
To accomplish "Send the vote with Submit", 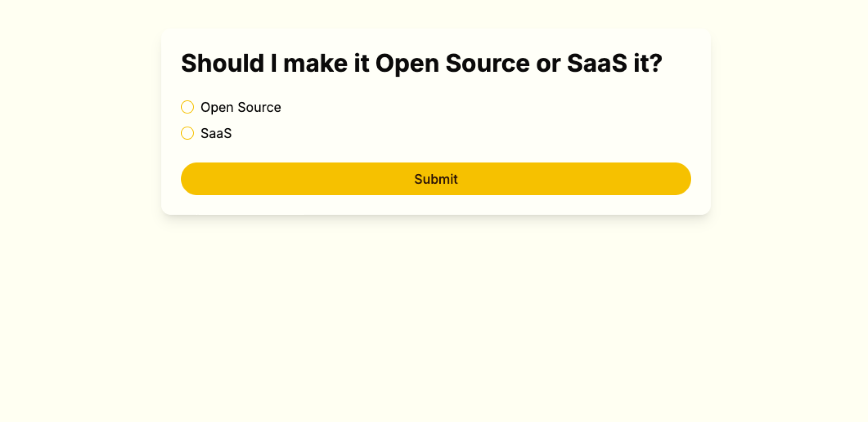I will (x=436, y=179).
